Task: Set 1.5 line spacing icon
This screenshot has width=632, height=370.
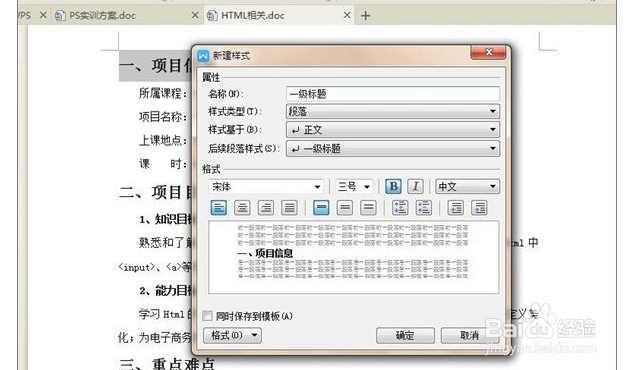Action: (345, 208)
